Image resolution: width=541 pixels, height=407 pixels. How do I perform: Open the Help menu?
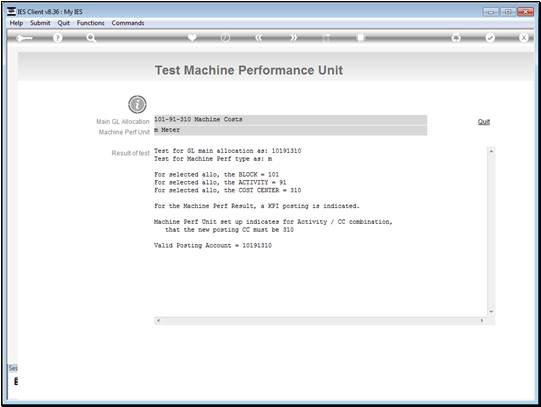(16, 23)
